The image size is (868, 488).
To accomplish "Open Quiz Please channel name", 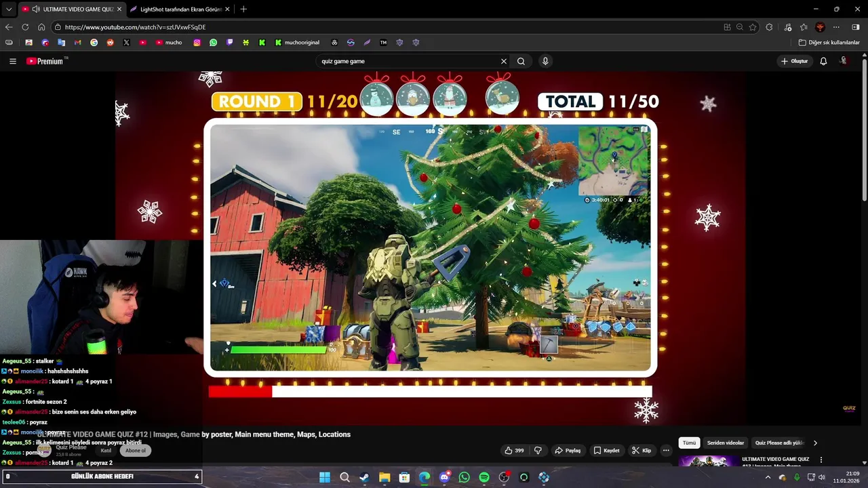I will (x=71, y=447).
